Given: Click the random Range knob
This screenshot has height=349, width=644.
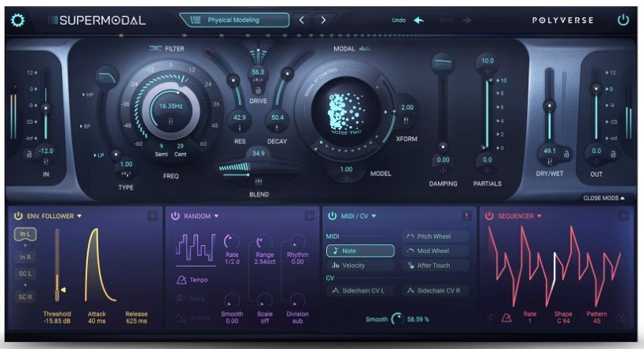Looking at the screenshot, I should (x=264, y=241).
